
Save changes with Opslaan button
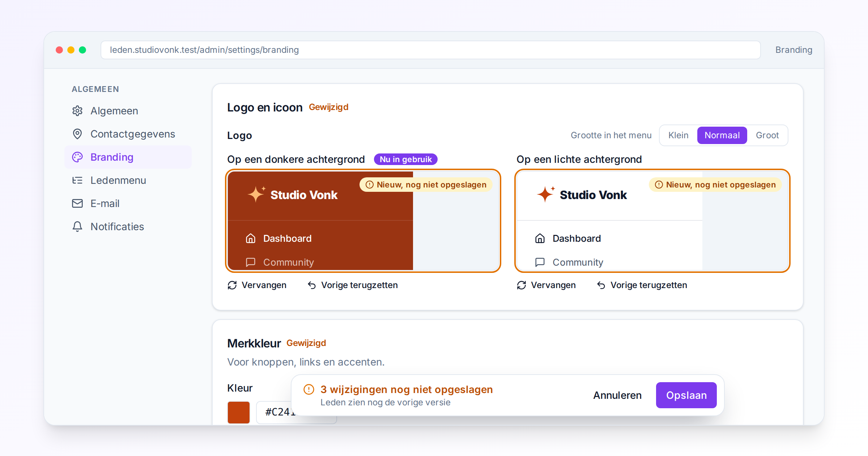[686, 395]
